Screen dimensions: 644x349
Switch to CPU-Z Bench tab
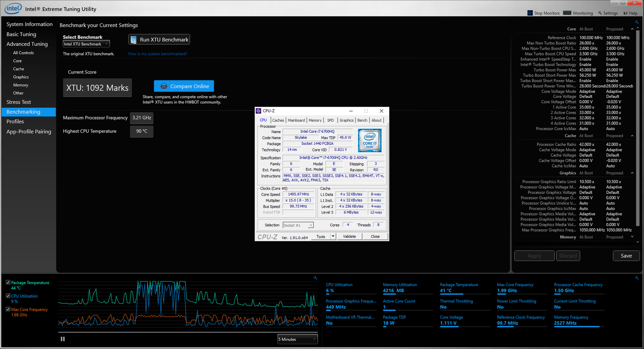(362, 120)
